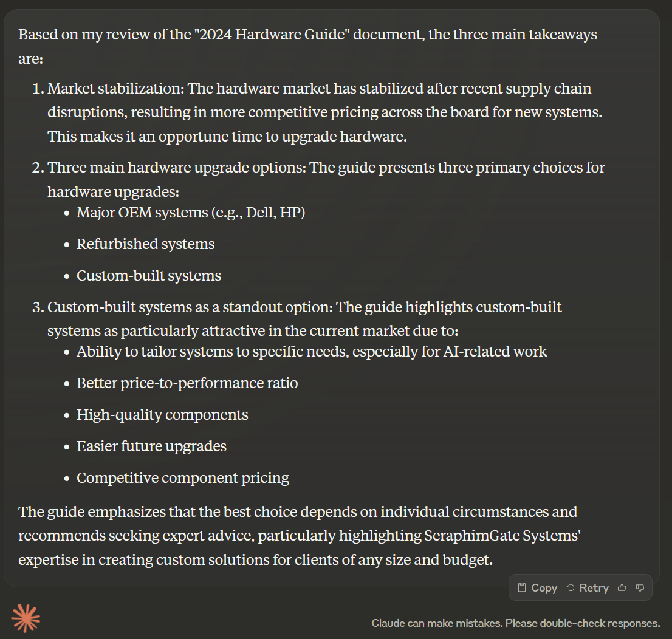The image size is (672, 639).
Task: Click "Three main hardware upgrade options" heading
Action: pos(176,167)
